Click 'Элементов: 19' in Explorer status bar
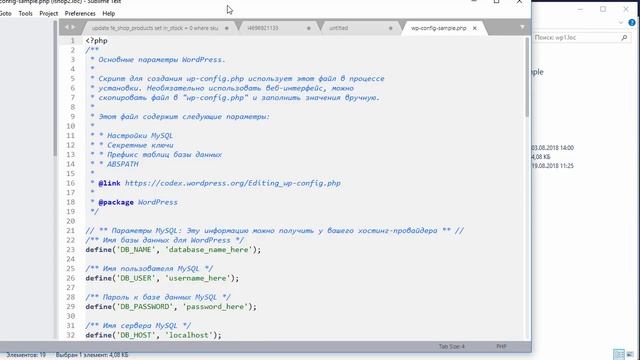Image resolution: width=640 pixels, height=360 pixels. 26,355
